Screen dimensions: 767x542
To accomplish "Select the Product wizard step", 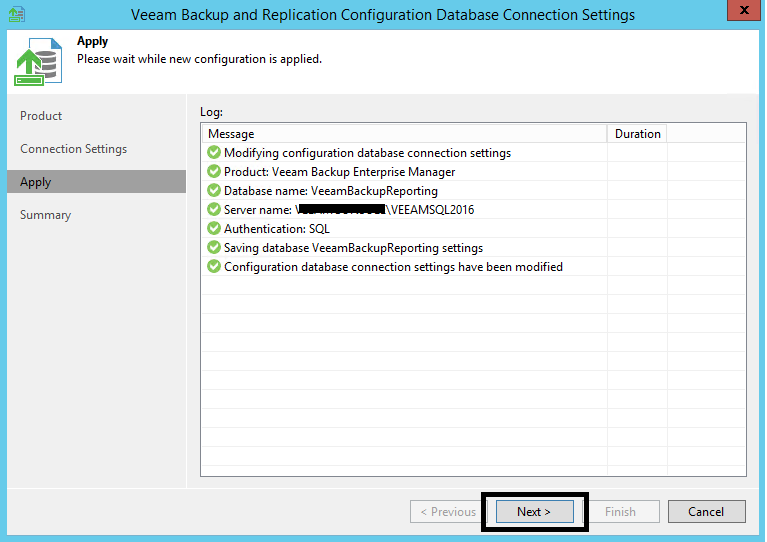I will coord(41,116).
